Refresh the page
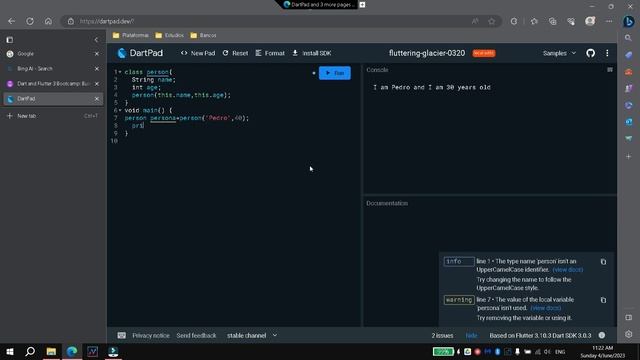Viewport: 640px width, 360px height. [x=30, y=21]
